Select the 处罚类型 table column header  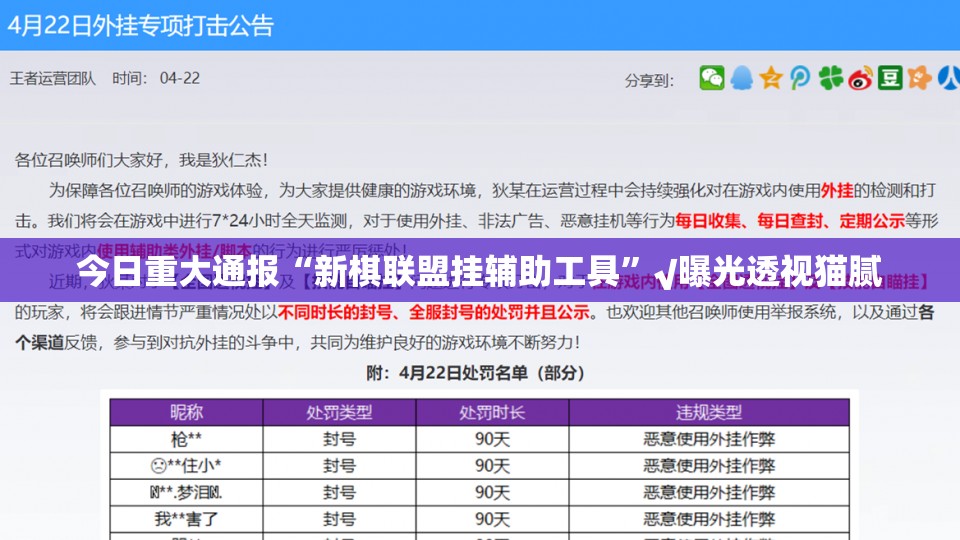[339, 412]
